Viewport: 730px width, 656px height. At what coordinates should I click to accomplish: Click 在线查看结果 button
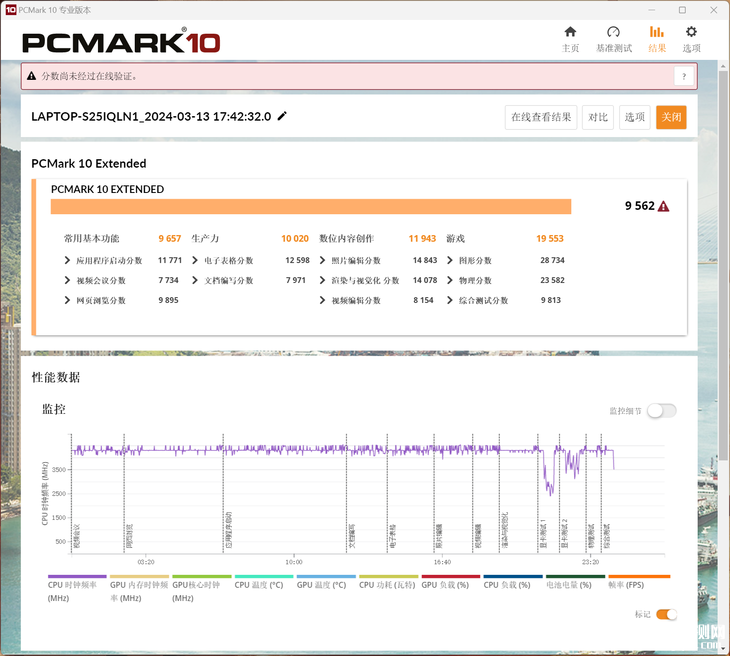coord(541,117)
